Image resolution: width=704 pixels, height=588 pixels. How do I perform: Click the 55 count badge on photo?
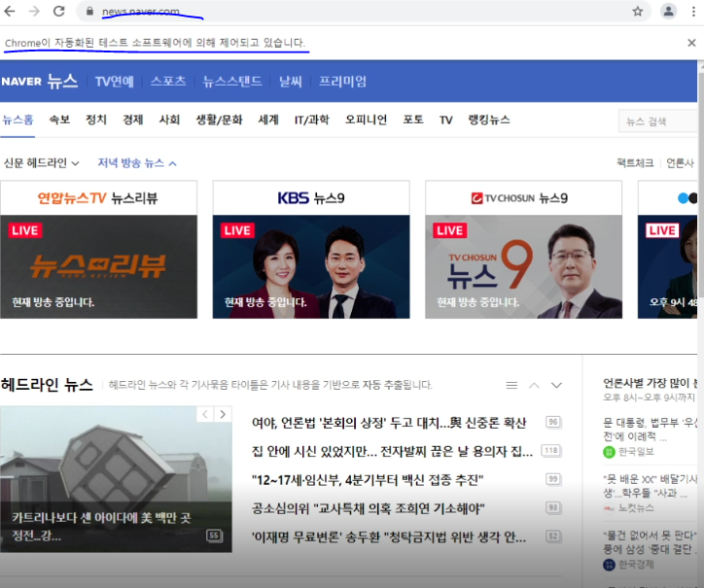(214, 536)
